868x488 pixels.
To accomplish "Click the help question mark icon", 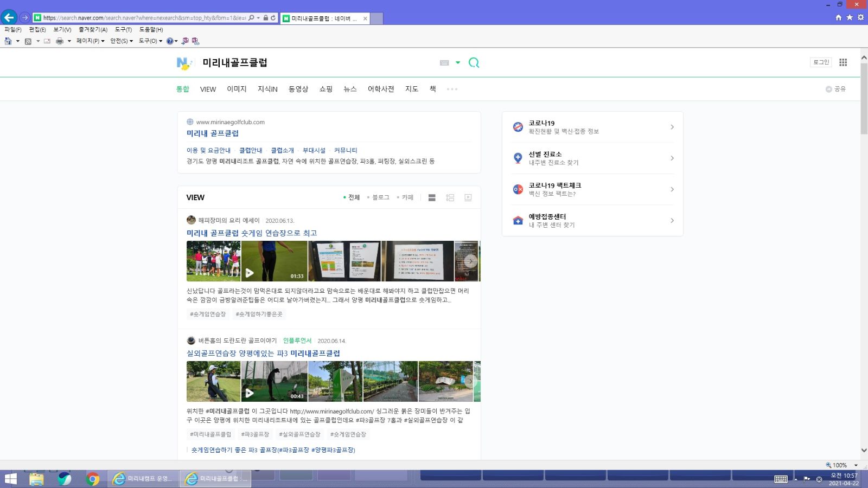I will (170, 41).
